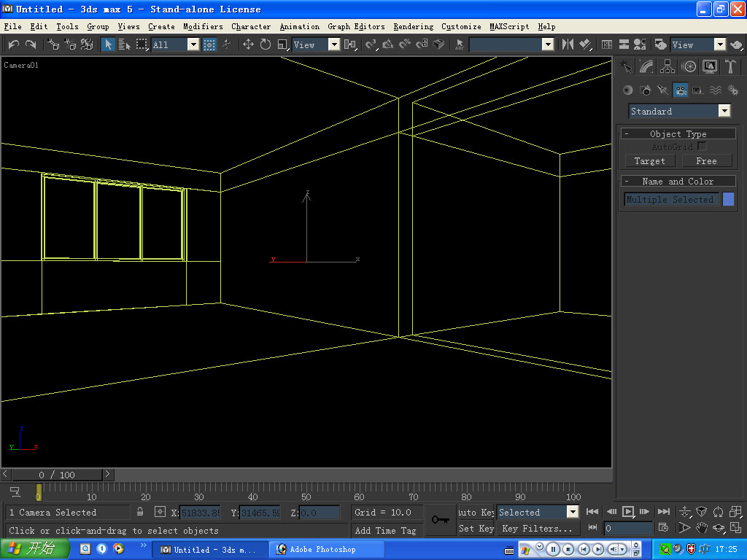The width and height of the screenshot is (747, 560).
Task: Select the Space Warps category icon
Action: 716,90
